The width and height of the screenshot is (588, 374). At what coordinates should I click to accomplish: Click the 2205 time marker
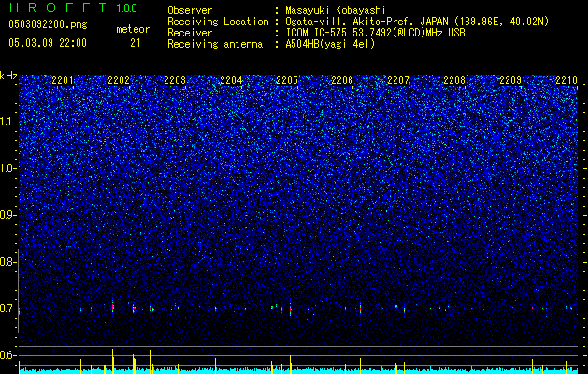pos(287,79)
